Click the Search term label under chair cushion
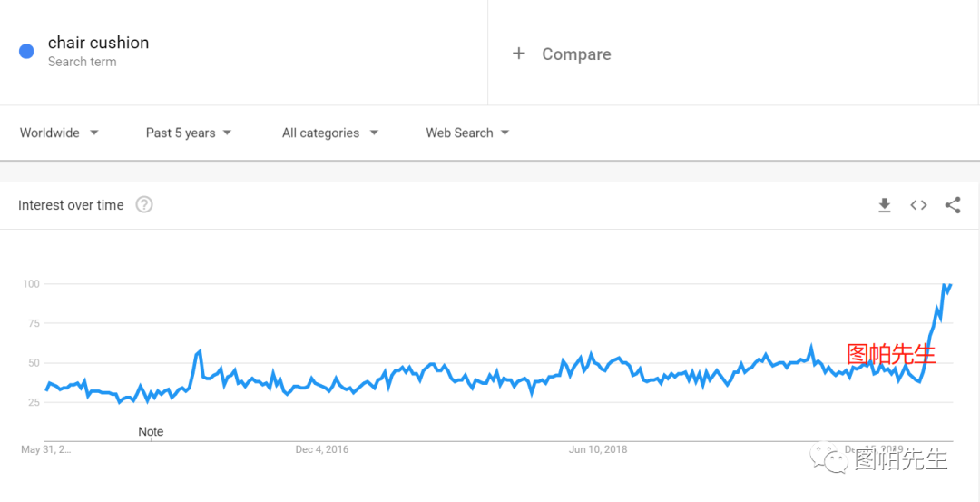The width and height of the screenshot is (980, 502). point(82,62)
